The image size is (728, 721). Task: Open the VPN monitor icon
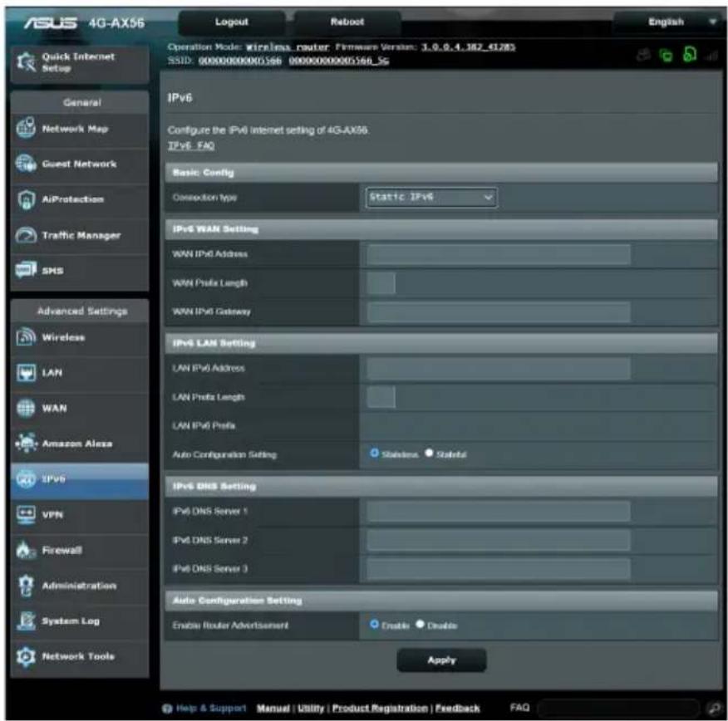(x=26, y=514)
